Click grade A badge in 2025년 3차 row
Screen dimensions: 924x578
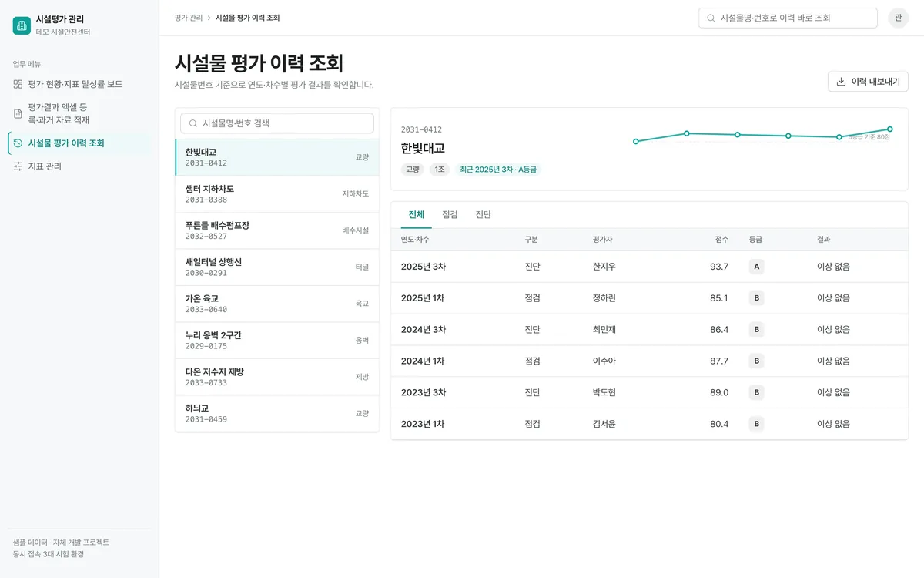756,267
